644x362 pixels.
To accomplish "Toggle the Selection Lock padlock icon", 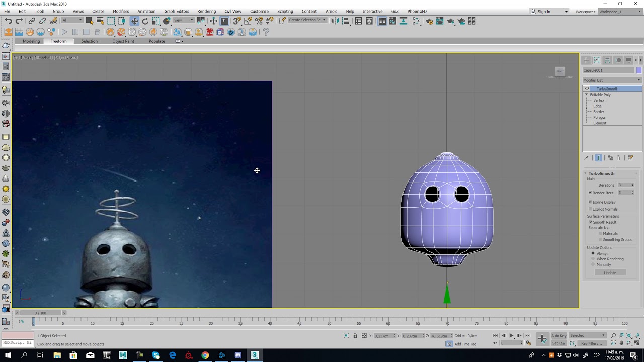I will (x=355, y=336).
